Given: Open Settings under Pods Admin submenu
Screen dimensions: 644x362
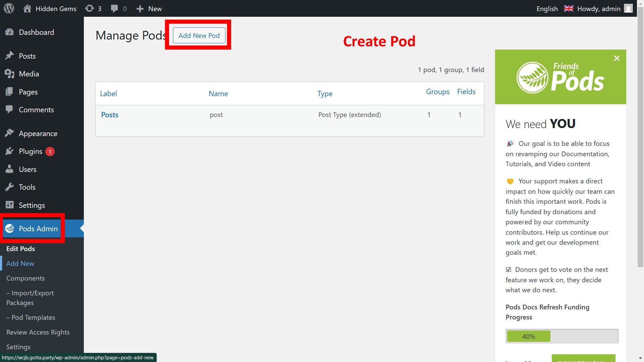Looking at the screenshot, I should coord(18,347).
